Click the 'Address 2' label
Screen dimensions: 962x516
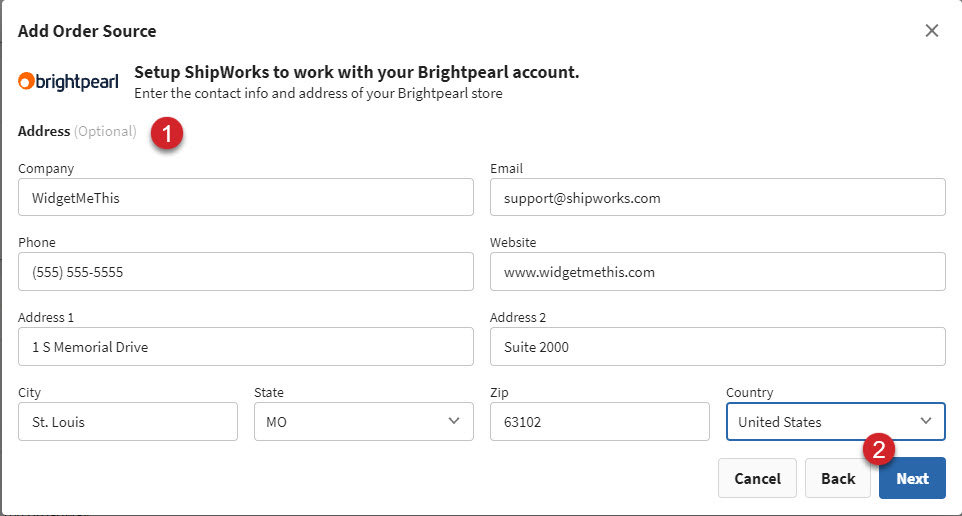tap(518, 317)
